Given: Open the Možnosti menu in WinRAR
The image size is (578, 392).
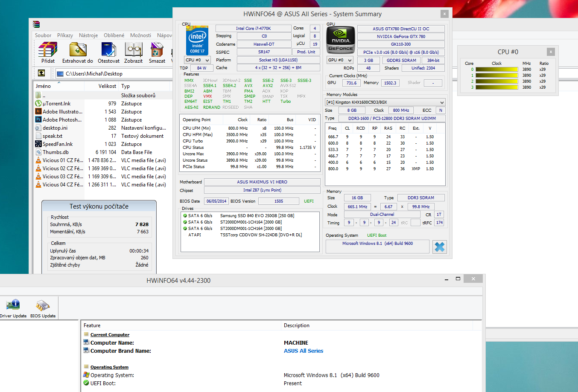Looking at the screenshot, I should click(x=140, y=35).
